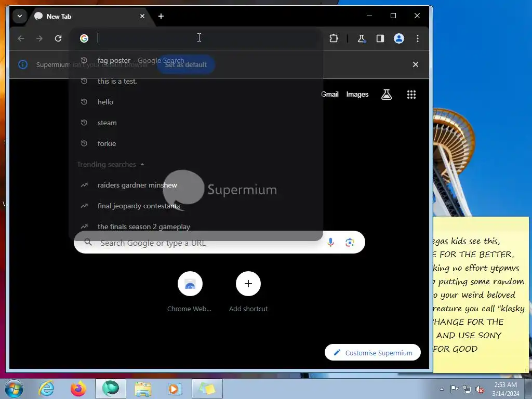
Task: Open Windows Explorer from taskbar
Action: click(143, 389)
